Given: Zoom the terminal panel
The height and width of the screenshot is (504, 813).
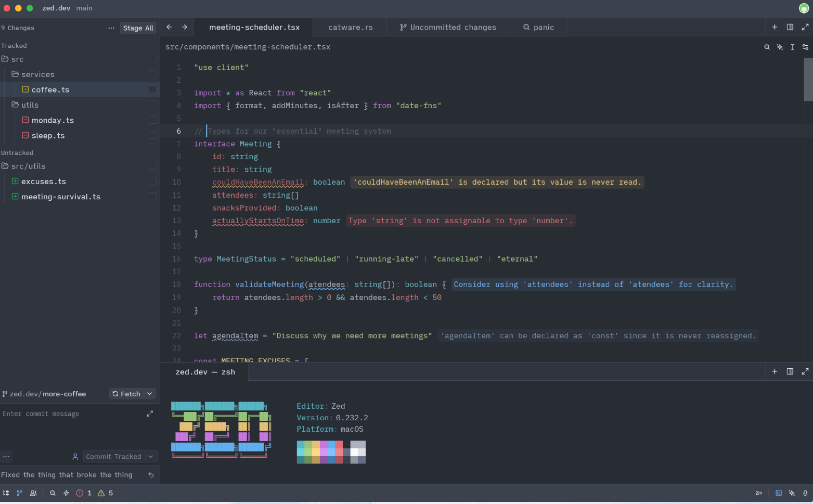Looking at the screenshot, I should coord(805,371).
